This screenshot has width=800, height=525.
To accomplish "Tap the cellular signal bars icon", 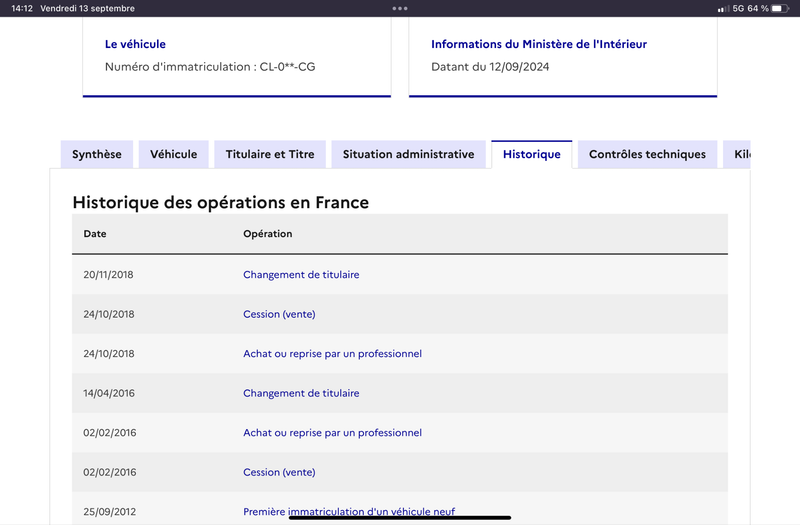I will [723, 9].
